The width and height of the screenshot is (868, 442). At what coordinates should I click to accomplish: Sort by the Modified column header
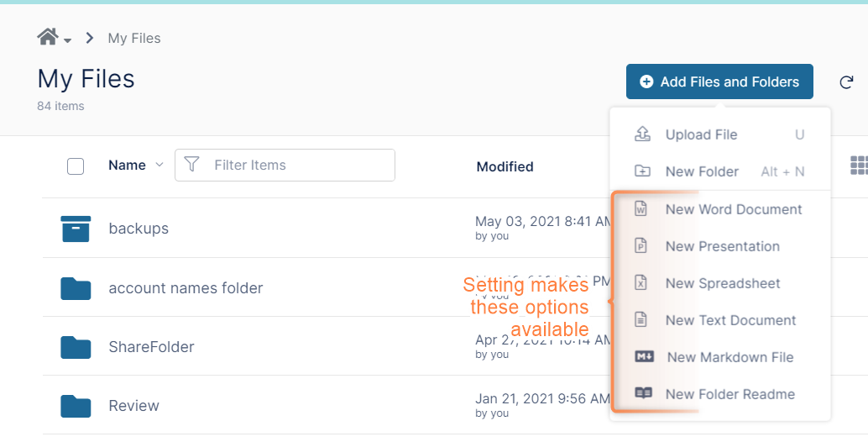[x=505, y=166]
